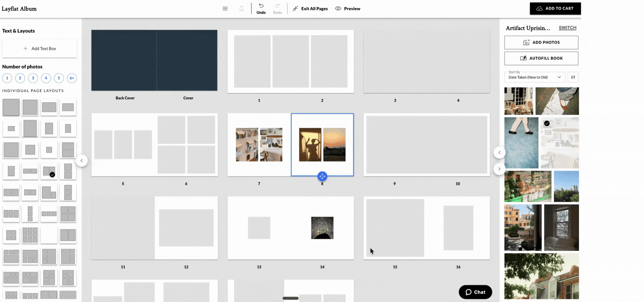Click the notifications bell icon
The width and height of the screenshot is (644, 302).
[241, 8]
